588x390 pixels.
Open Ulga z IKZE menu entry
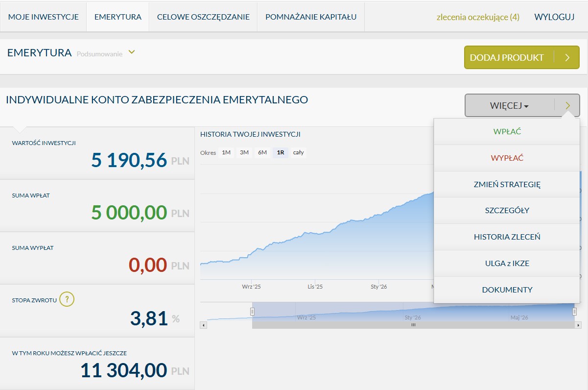(507, 264)
